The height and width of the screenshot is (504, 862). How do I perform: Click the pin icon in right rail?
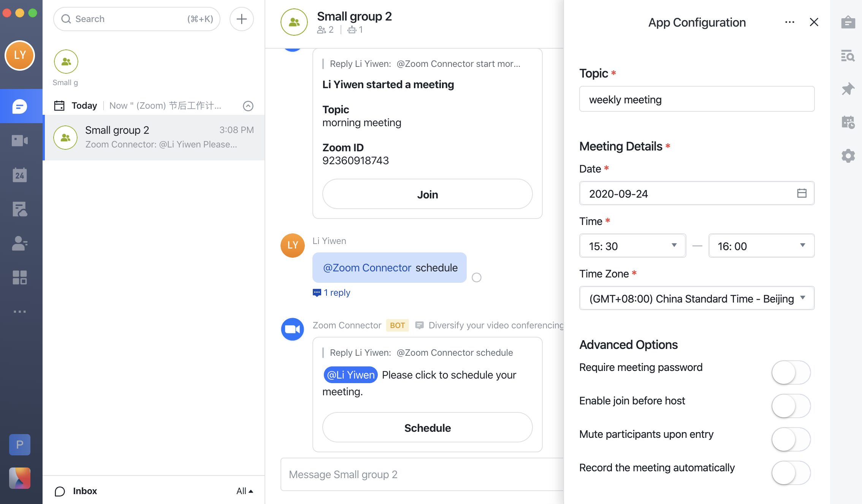coord(848,89)
